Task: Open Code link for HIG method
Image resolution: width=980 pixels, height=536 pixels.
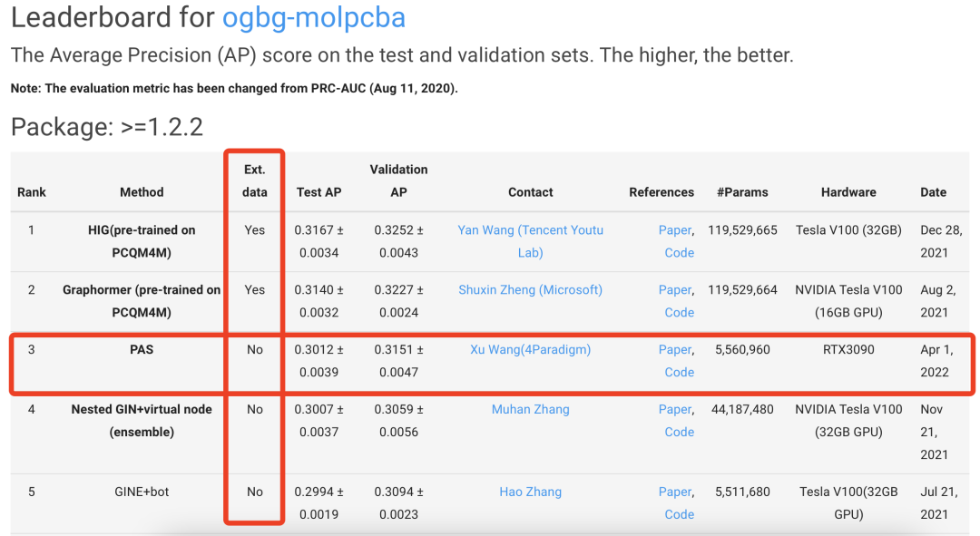Action: pyautogui.click(x=679, y=253)
